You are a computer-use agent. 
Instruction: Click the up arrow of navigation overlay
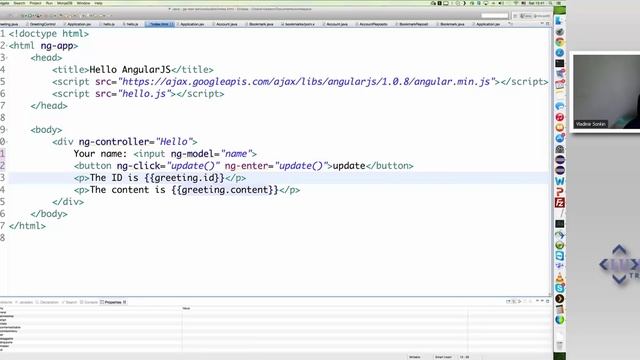[619, 249]
